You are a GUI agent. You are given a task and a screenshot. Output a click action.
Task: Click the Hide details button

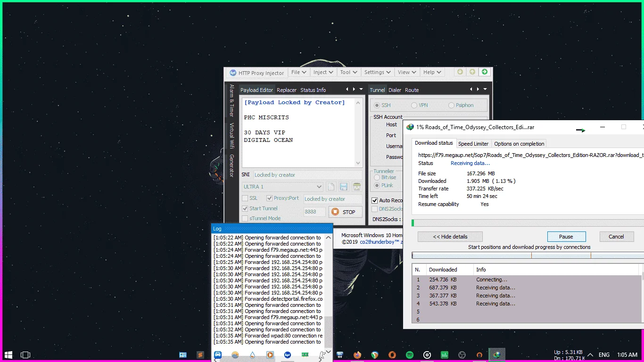450,237
